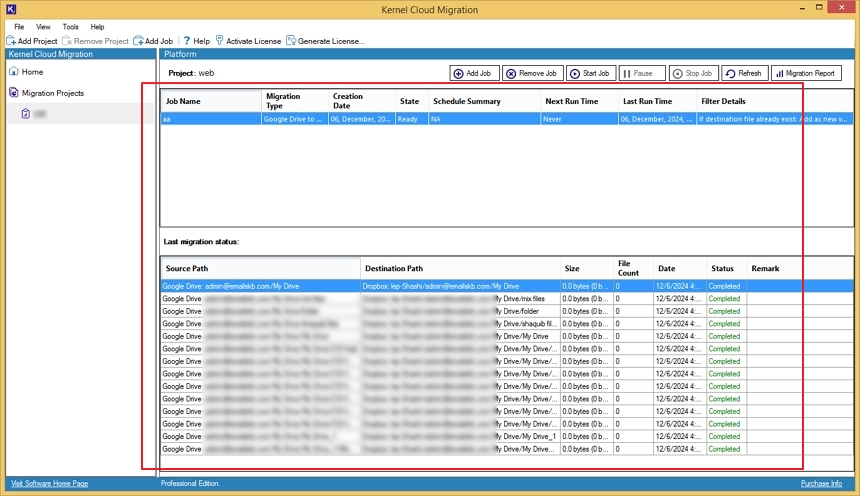860x496 pixels.
Task: Click destination cell ending 'My Drive/mix files'
Action: click(460, 298)
